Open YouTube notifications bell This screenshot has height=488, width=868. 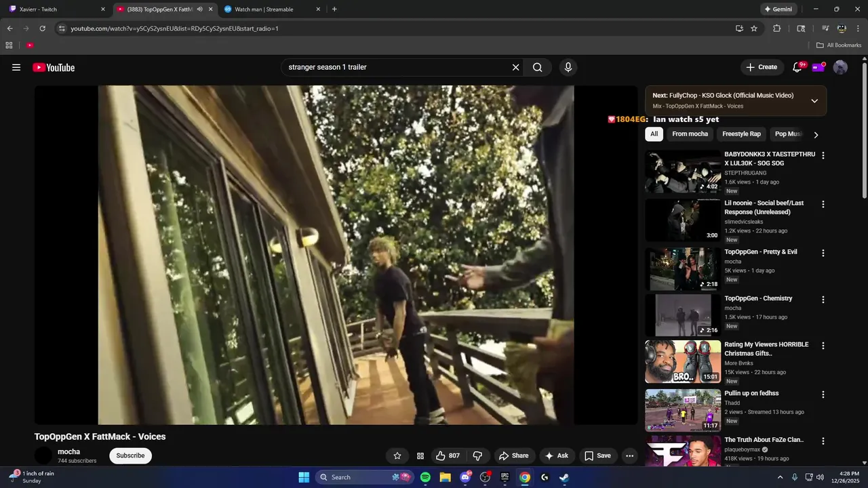click(797, 67)
